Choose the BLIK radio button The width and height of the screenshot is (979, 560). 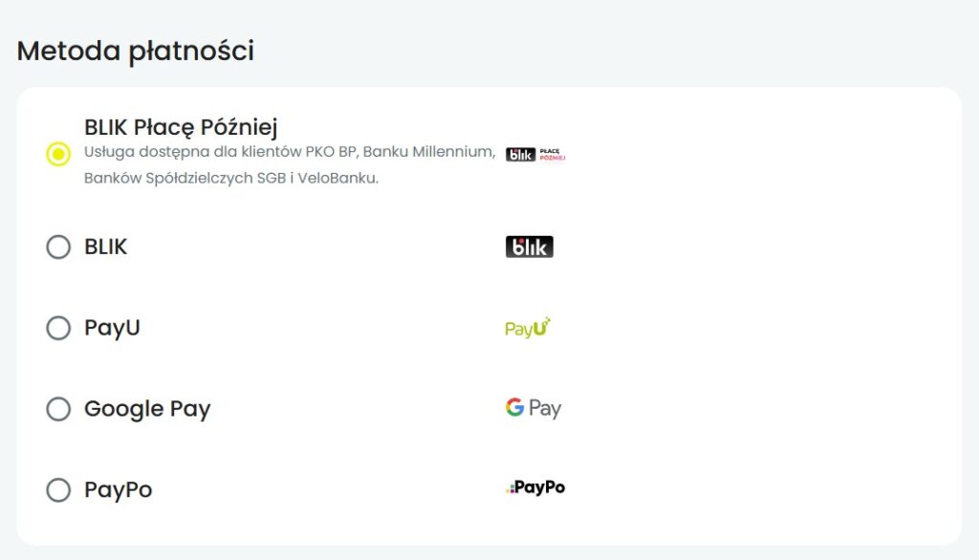point(58,248)
